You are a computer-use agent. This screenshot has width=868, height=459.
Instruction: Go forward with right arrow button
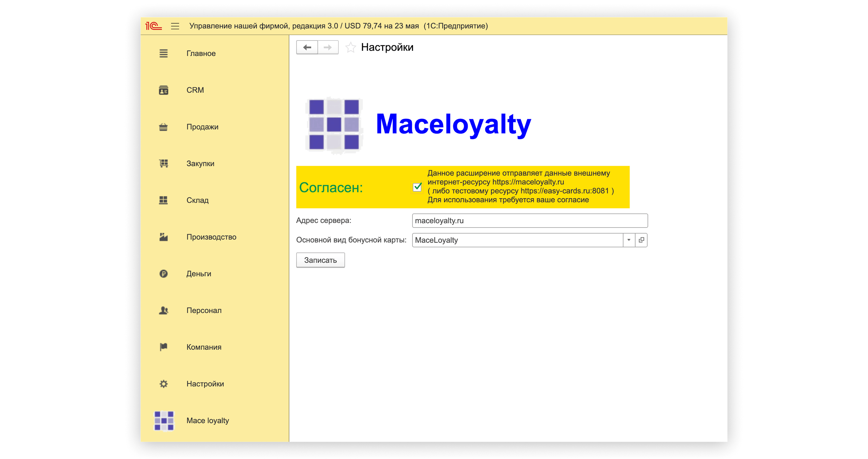328,47
